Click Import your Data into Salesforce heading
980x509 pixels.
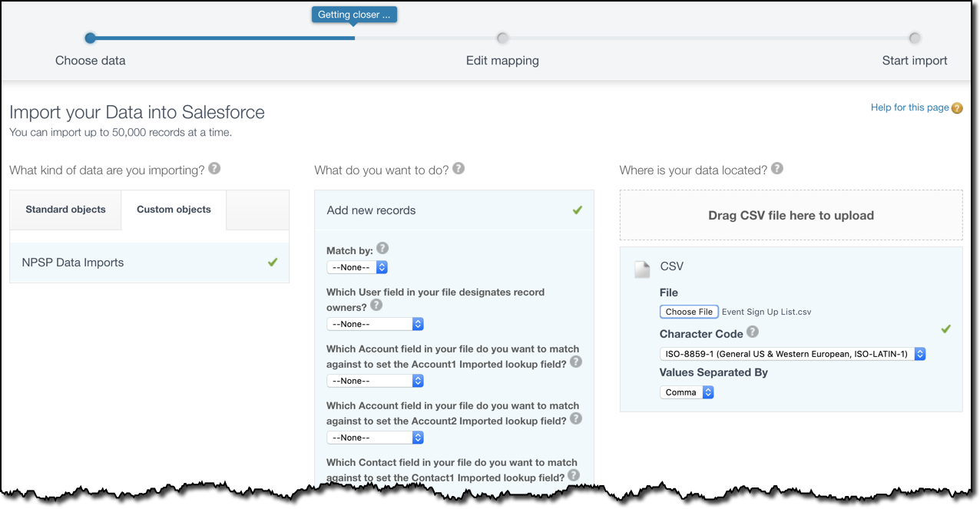tap(137, 112)
